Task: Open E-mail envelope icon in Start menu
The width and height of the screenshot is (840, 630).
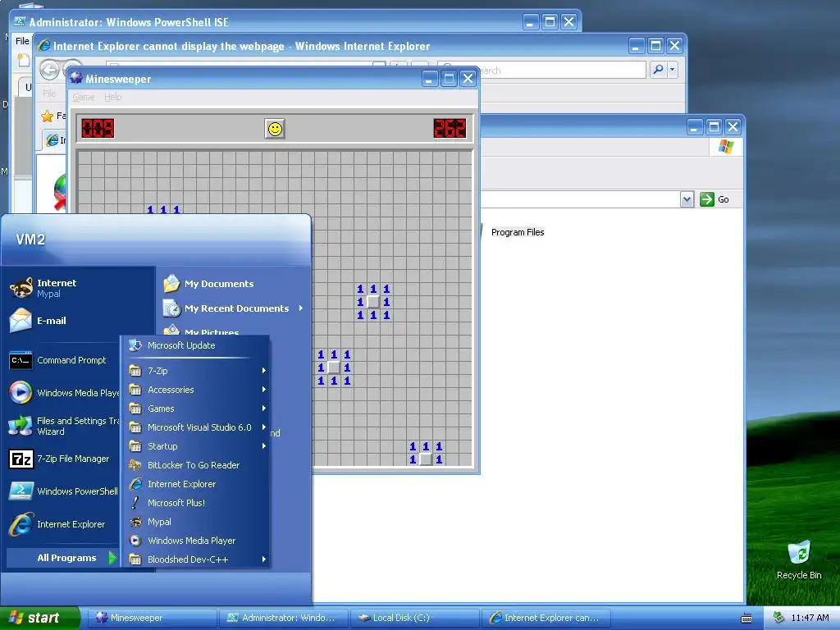Action: click(21, 321)
